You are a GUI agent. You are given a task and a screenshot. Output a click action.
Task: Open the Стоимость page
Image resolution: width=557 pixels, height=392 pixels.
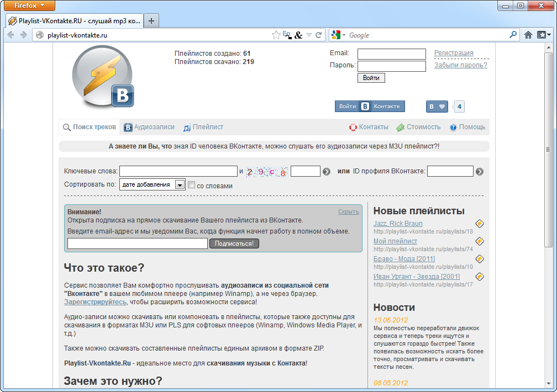click(418, 127)
